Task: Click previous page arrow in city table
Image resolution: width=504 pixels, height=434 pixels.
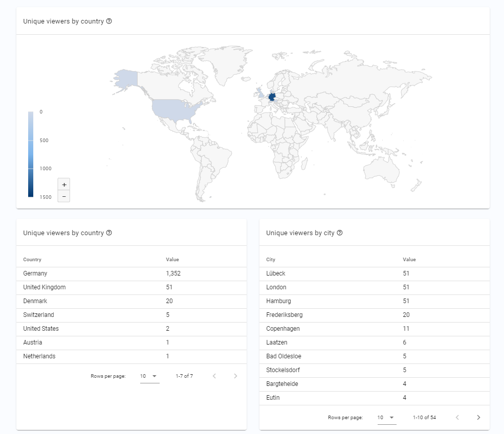Action: [457, 417]
